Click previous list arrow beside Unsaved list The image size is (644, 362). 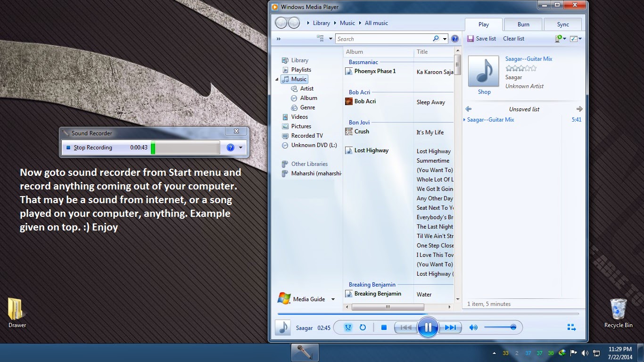[x=468, y=109]
